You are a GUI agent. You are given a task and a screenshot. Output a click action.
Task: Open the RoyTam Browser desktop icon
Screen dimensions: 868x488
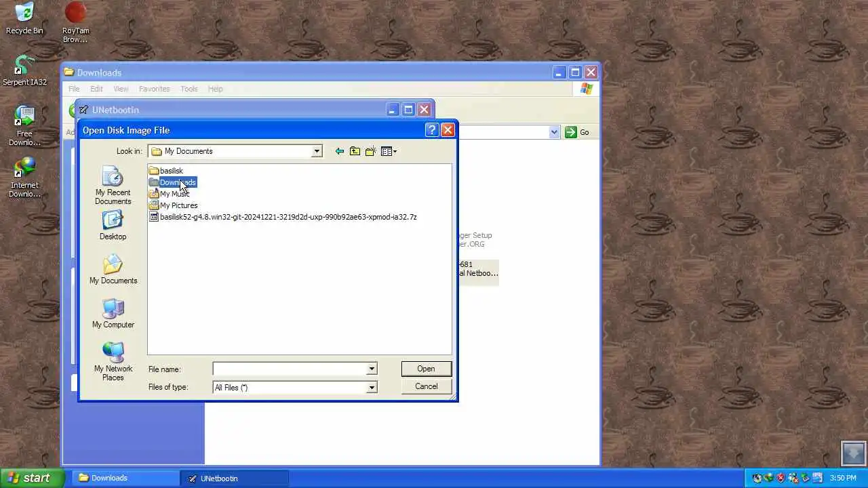coord(75,22)
